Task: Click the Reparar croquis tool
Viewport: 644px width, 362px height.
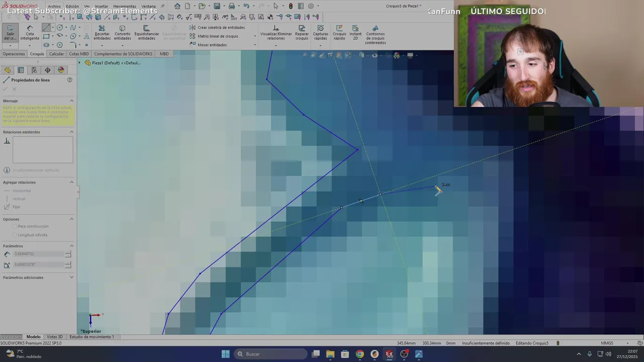Action: (x=302, y=33)
